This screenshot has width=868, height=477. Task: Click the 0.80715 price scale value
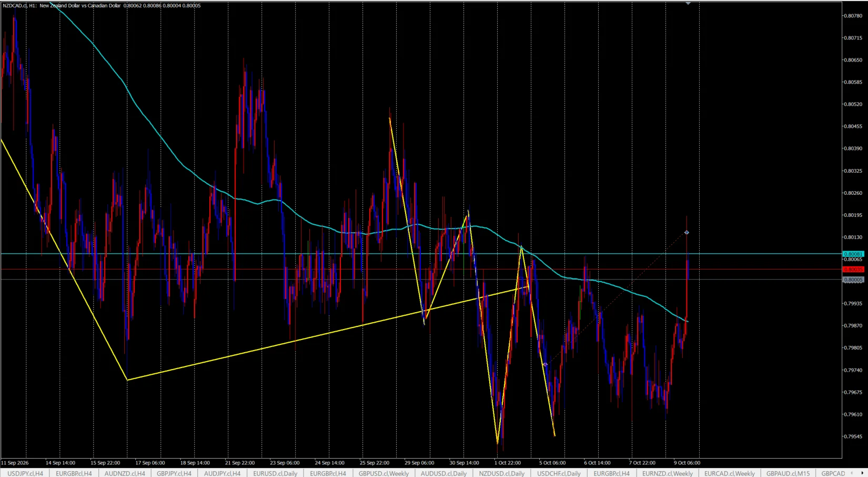point(853,38)
